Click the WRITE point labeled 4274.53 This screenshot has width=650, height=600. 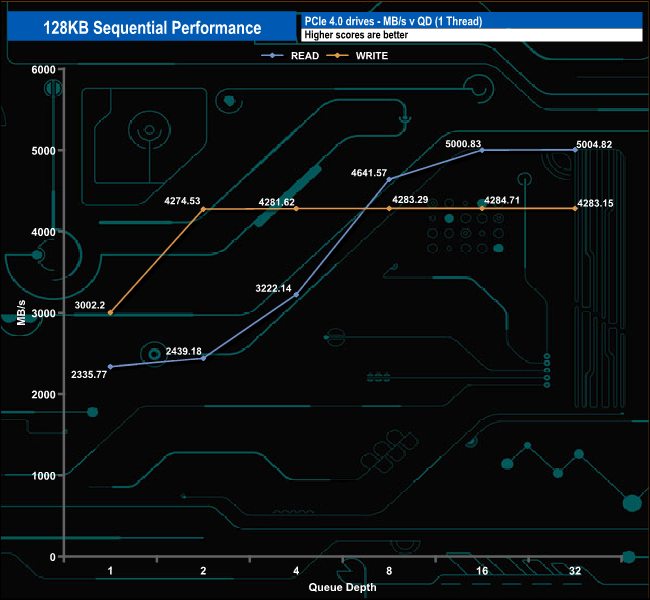tap(203, 209)
